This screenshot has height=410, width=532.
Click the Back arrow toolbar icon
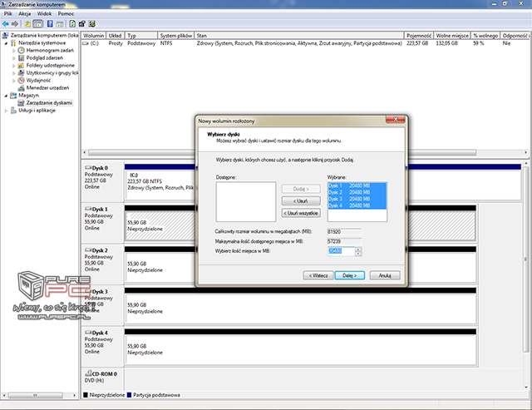pos(7,24)
